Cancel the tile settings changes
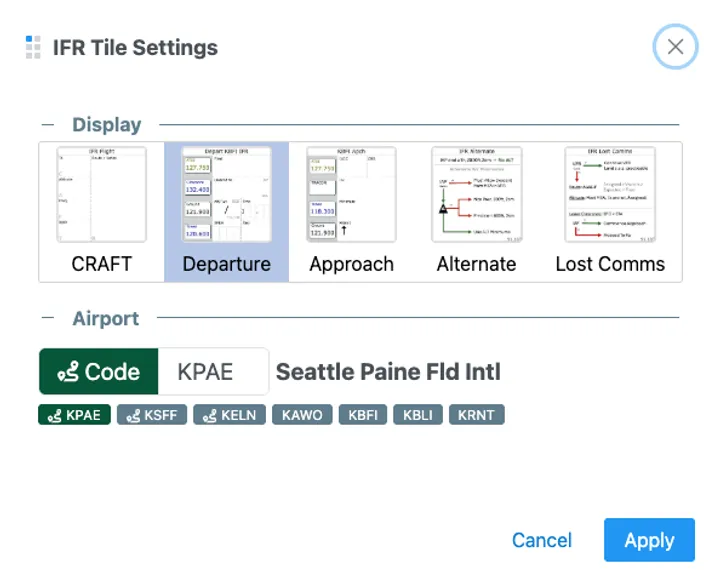 [541, 540]
